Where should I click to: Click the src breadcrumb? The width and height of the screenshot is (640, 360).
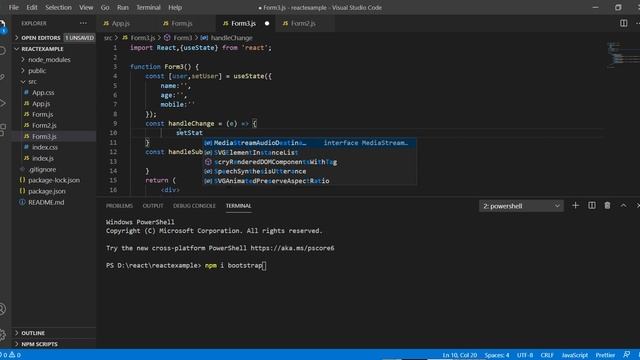point(107,38)
